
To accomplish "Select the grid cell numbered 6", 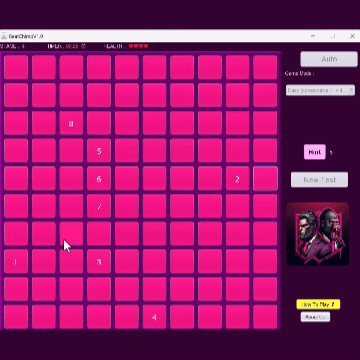I will tap(99, 178).
